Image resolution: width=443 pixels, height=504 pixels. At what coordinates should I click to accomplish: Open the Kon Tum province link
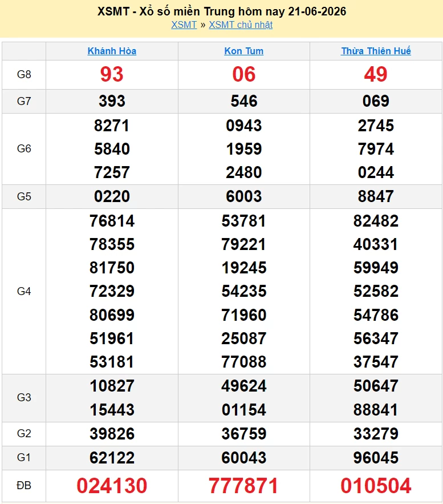coord(243,51)
